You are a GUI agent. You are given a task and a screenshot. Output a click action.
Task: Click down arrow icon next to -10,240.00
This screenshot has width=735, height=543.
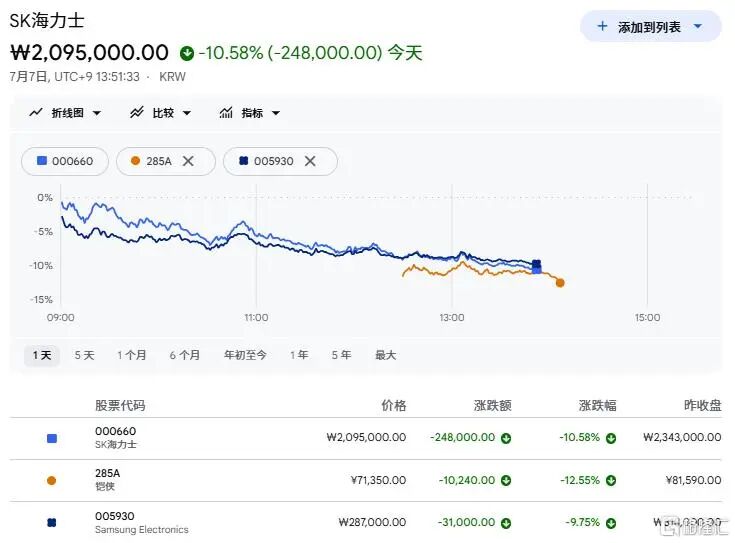click(506, 481)
